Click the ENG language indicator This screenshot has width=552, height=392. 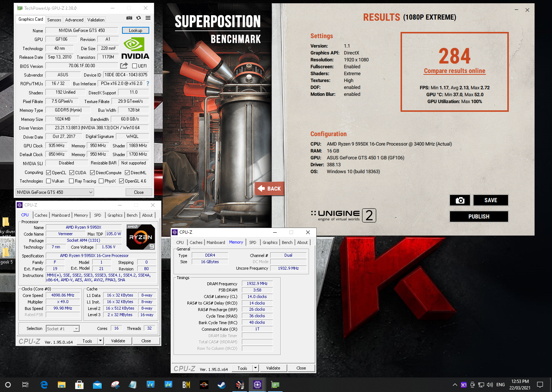point(500,385)
